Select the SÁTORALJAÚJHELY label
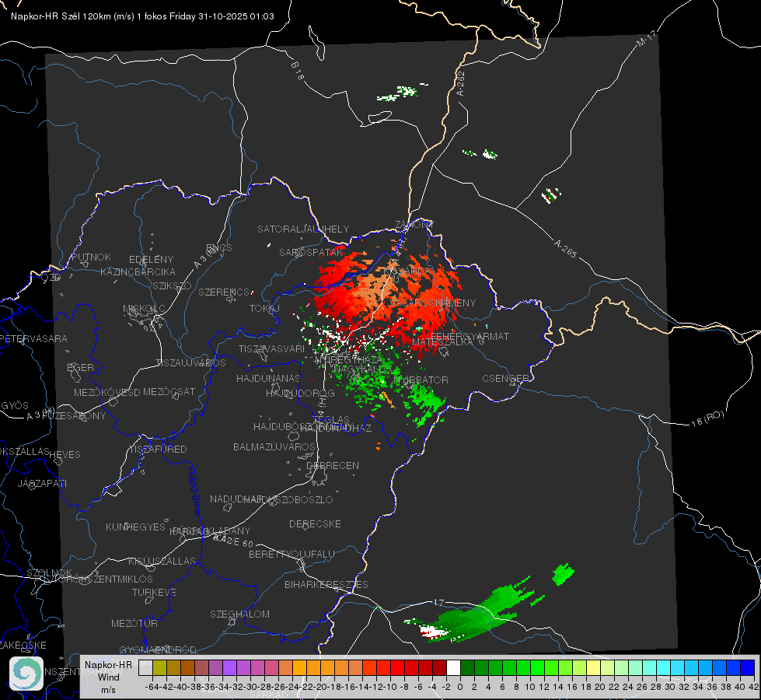Screen dimensions: 761x700 [303, 229]
